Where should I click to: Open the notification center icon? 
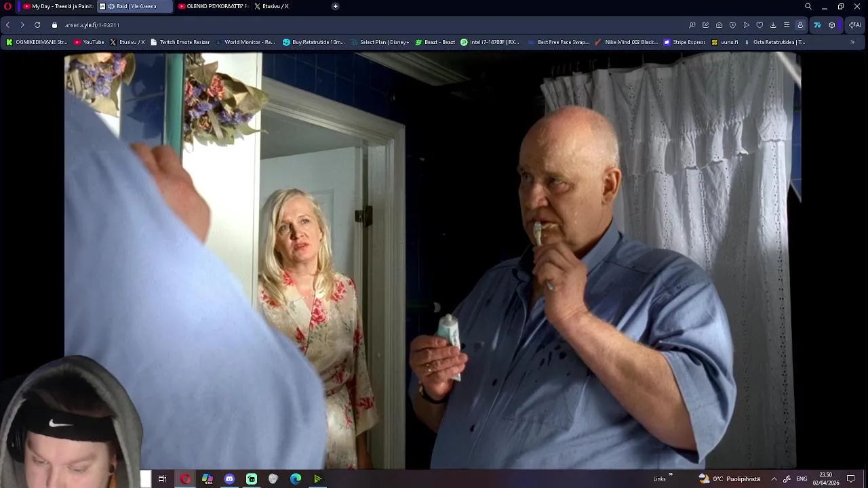[851, 479]
